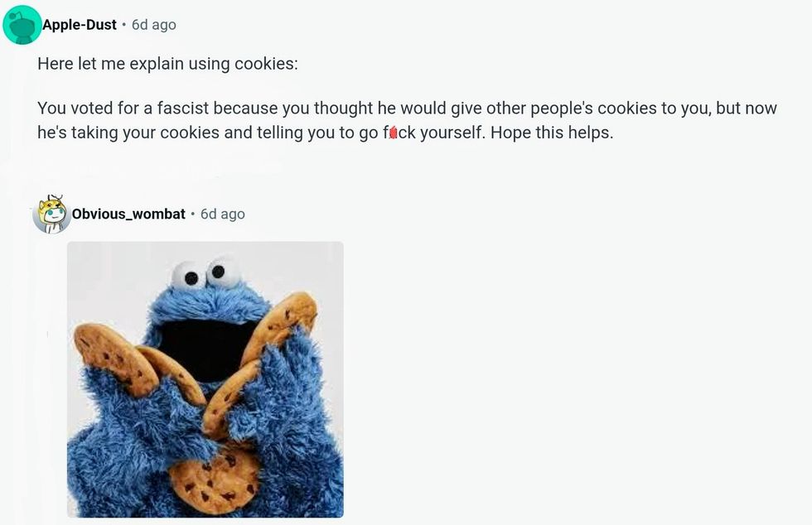The image size is (812, 525).
Task: Click Obvious_wombat's "6d ago" timestamp
Action: [x=223, y=214]
